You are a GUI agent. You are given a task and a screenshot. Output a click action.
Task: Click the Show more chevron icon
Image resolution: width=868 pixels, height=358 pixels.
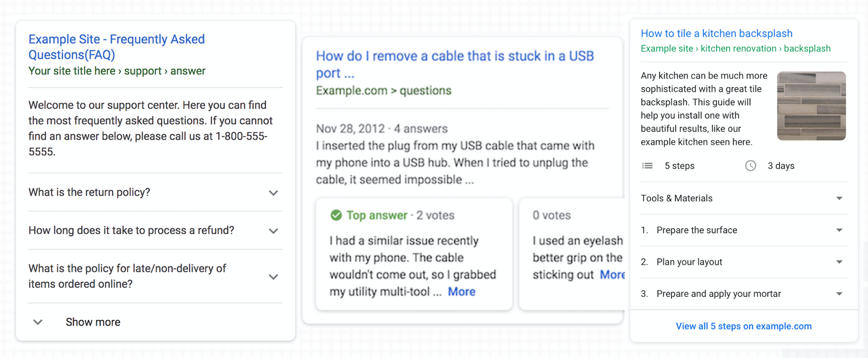coord(38,322)
